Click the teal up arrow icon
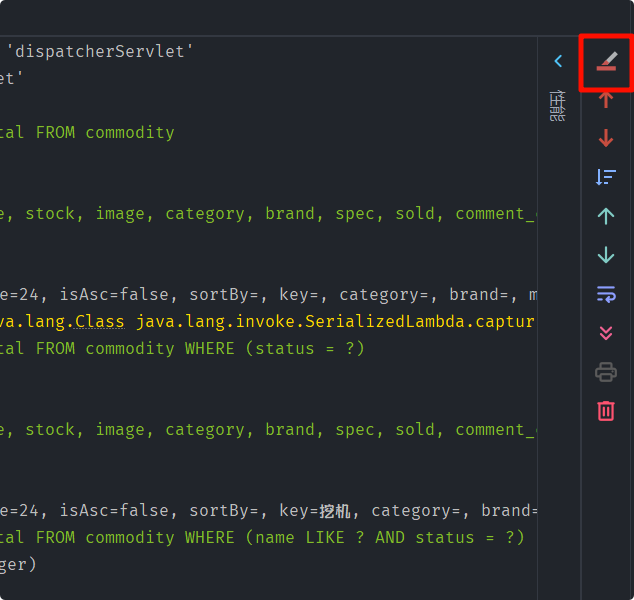634x600 pixels. pos(606,216)
